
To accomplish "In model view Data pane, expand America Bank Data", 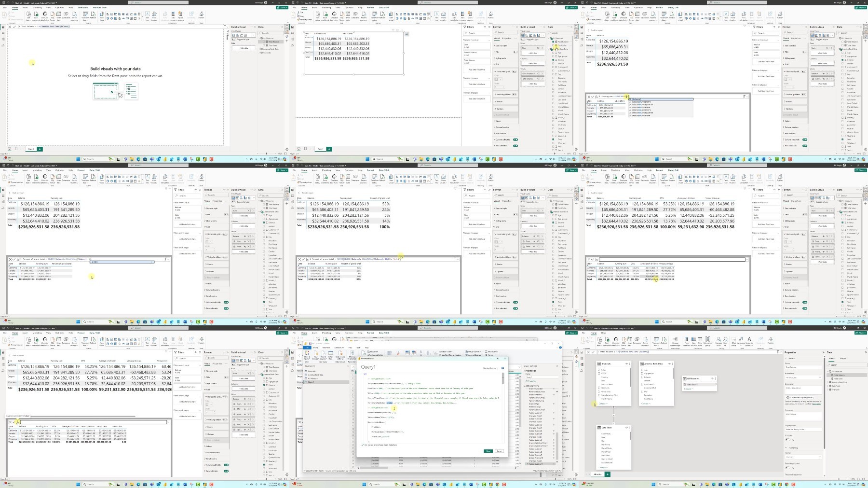I will coord(828,382).
